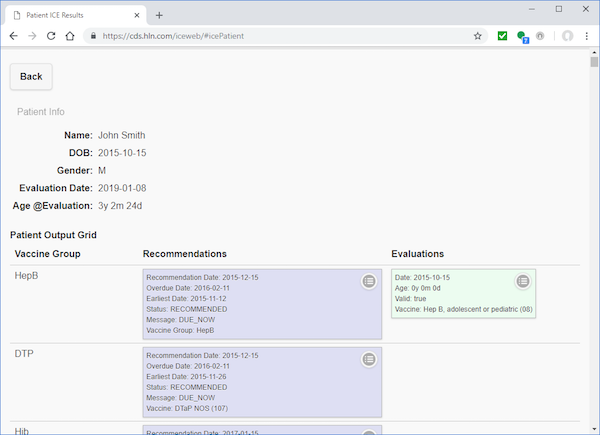Click 'Vaccine: Hep B, adolescent or pediatric (08)'
Image resolution: width=600 pixels, height=435 pixels.
tap(463, 309)
